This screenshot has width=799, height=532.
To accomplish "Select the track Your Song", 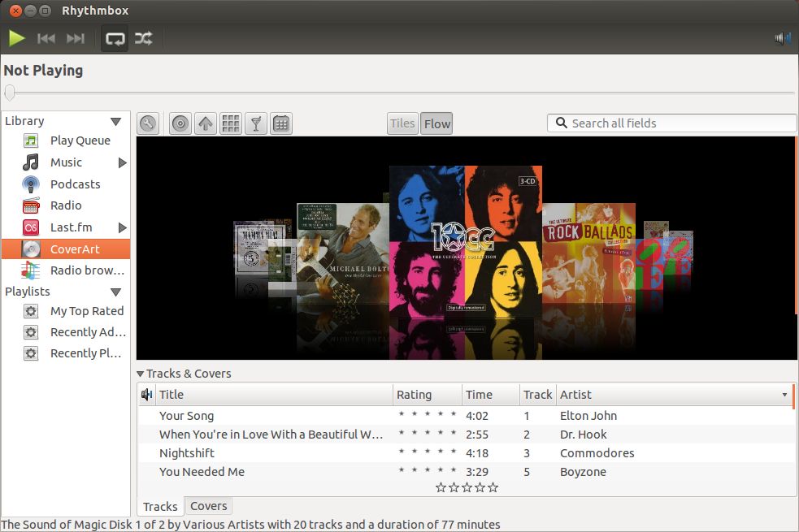I will (186, 416).
